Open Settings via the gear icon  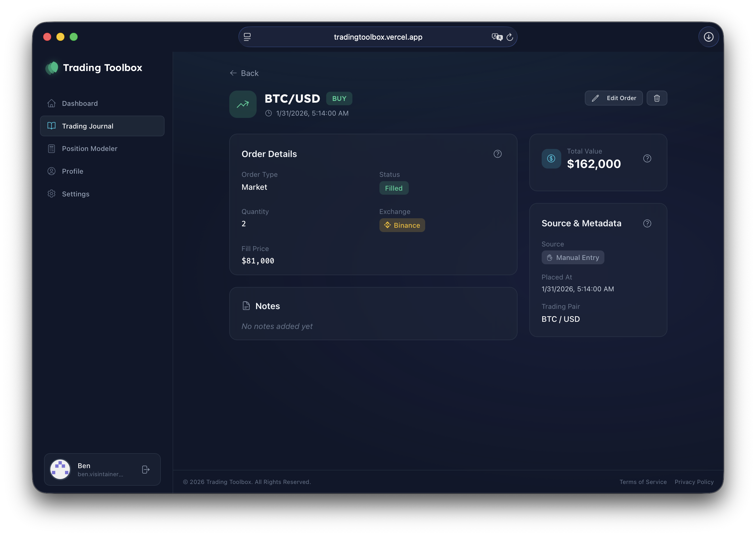point(51,194)
